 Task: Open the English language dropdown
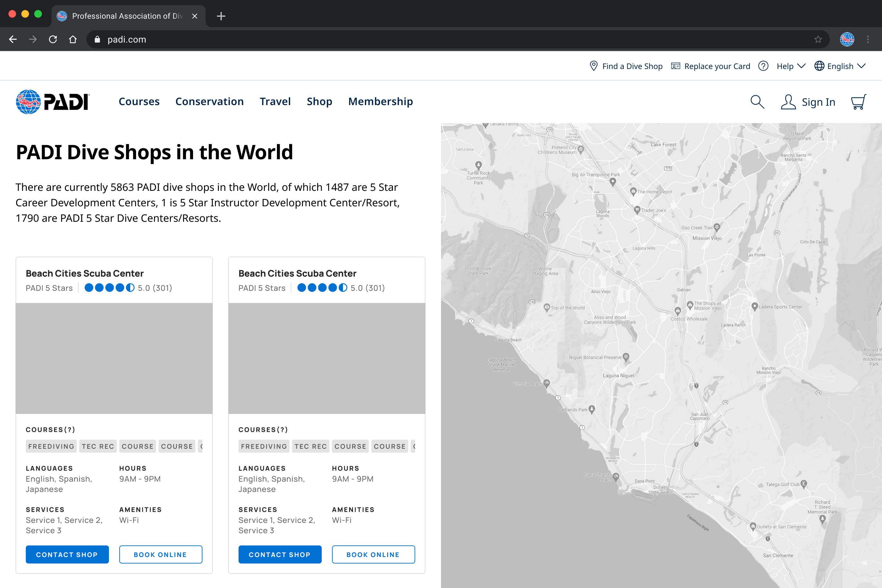840,66
